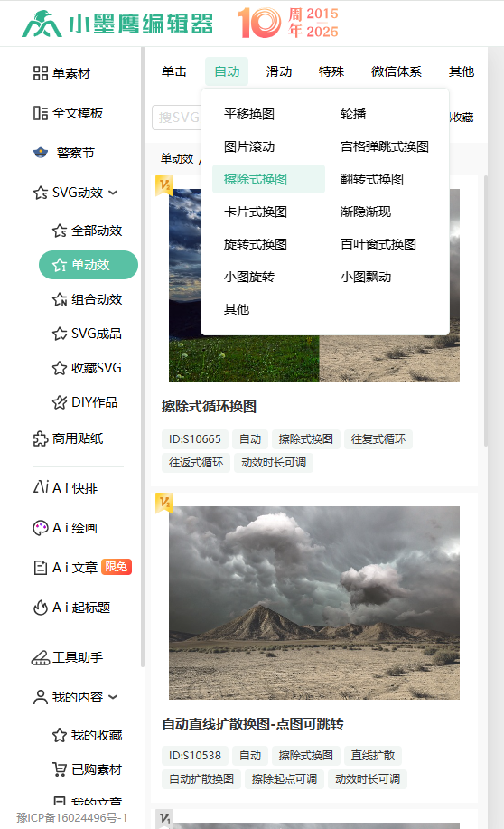Click the Ai起标题 flame icon
504x829 pixels.
(41, 608)
